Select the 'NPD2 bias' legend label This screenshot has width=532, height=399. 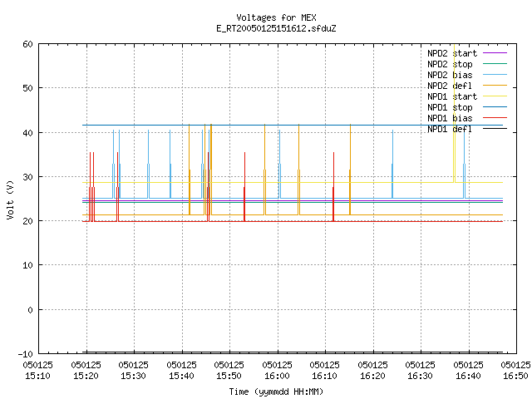point(450,75)
